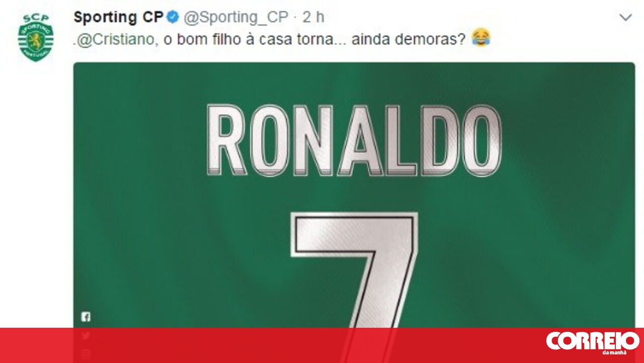This screenshot has width=644, height=363.
Task: Click the RONALDO lettering on the jersey
Action: (x=354, y=140)
